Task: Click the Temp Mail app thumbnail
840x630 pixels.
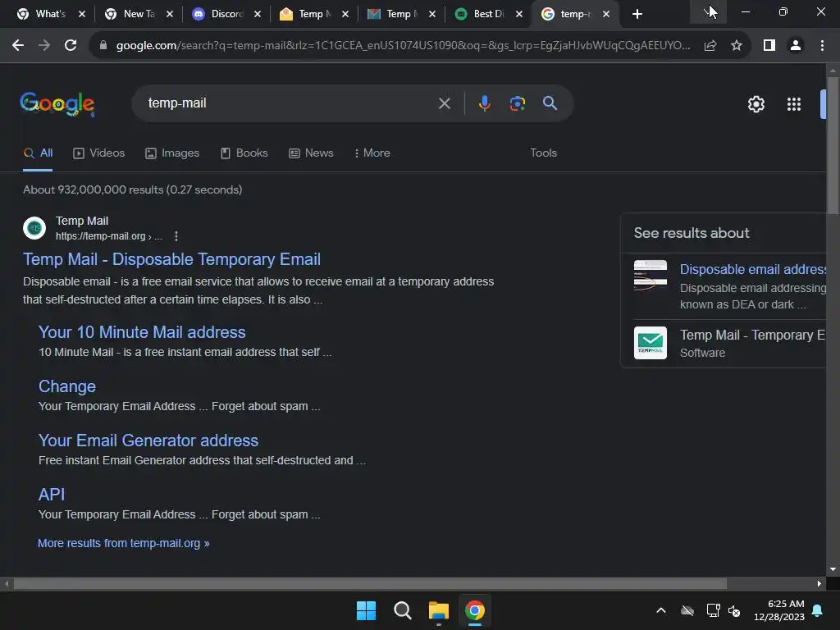Action: 651,343
